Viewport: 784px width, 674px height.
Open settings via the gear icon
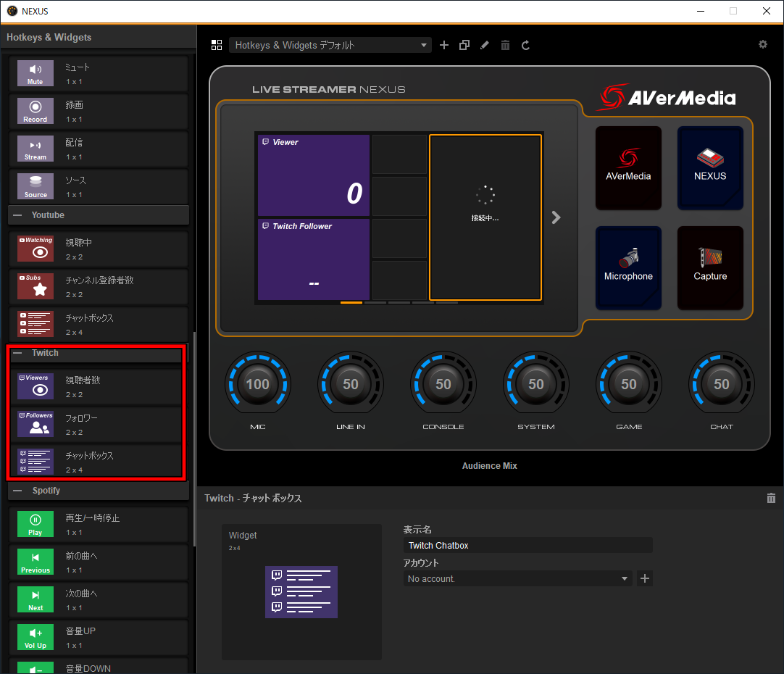[x=763, y=44]
